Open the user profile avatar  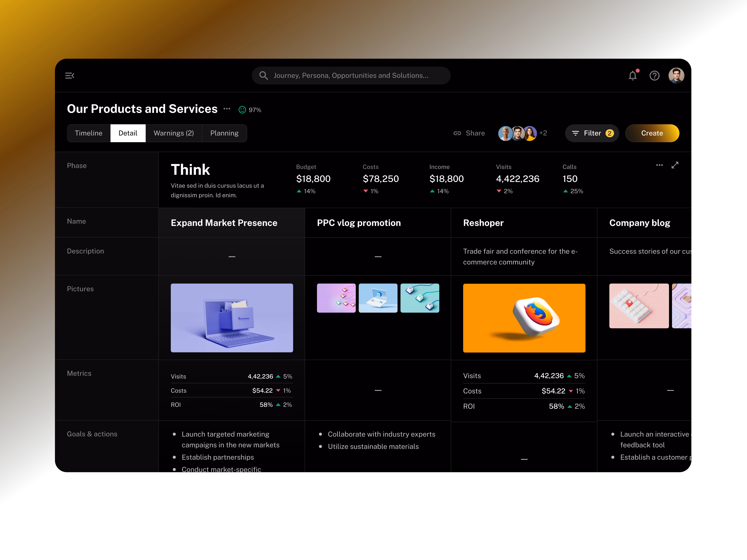point(676,76)
